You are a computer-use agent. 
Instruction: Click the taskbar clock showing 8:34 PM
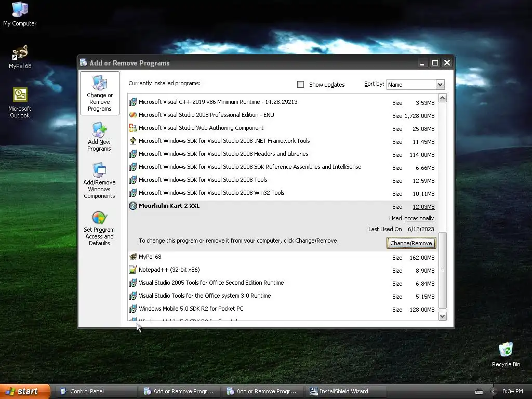coord(513,392)
